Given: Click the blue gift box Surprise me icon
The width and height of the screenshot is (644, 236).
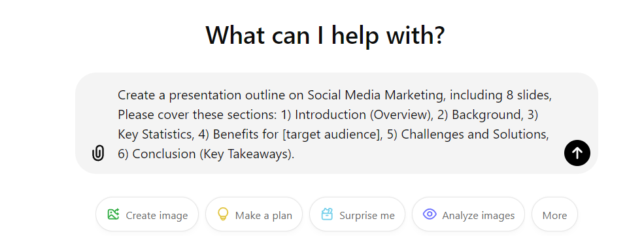Looking at the screenshot, I should [x=327, y=214].
